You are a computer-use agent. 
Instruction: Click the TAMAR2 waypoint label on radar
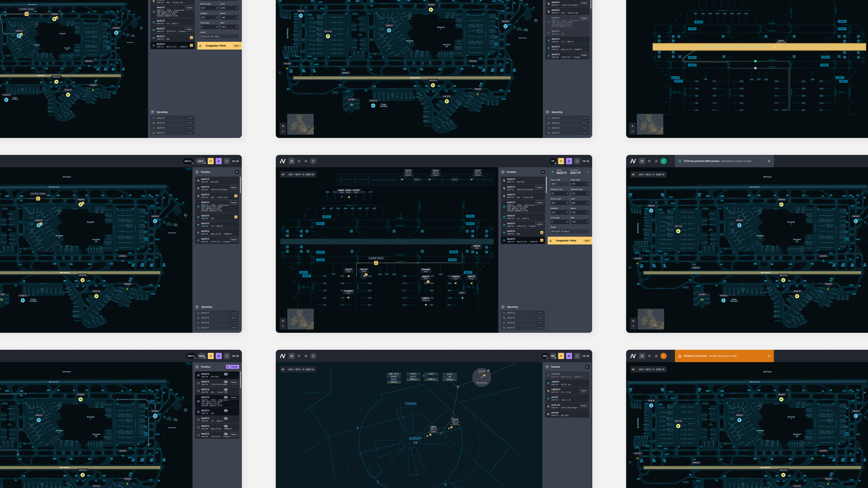[x=410, y=404]
